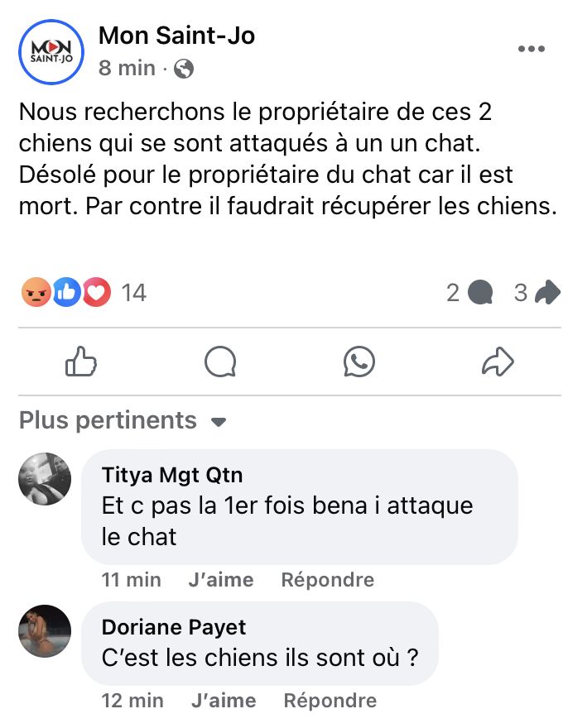
Task: Click Répondre under Titya Mgt Qtn's comment
Action: pyautogui.click(x=328, y=580)
